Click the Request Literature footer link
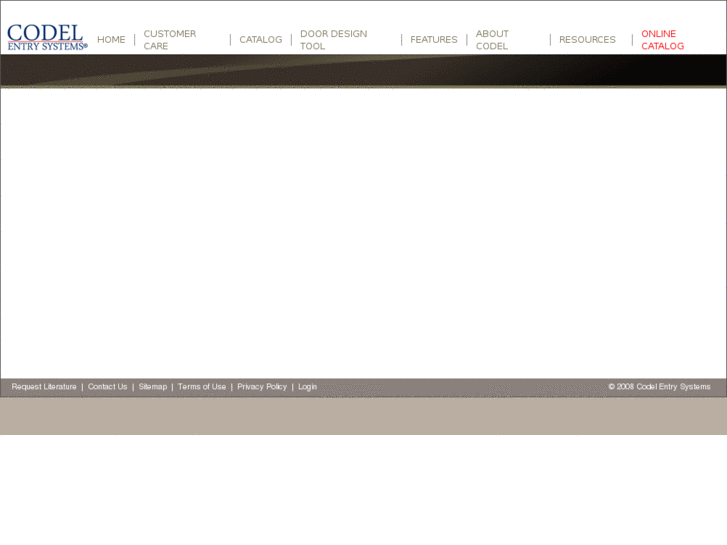727x545 pixels. [x=44, y=386]
